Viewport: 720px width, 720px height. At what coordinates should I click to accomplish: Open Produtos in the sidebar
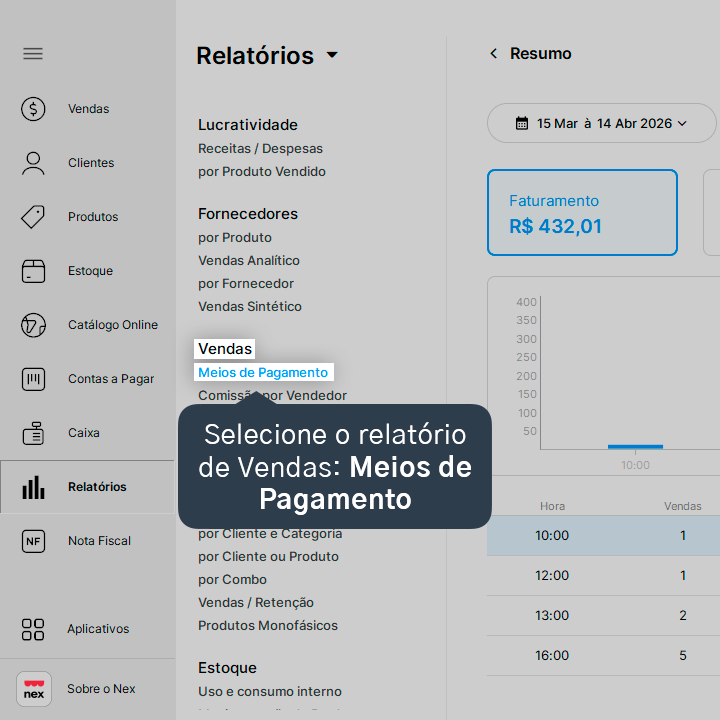click(93, 217)
